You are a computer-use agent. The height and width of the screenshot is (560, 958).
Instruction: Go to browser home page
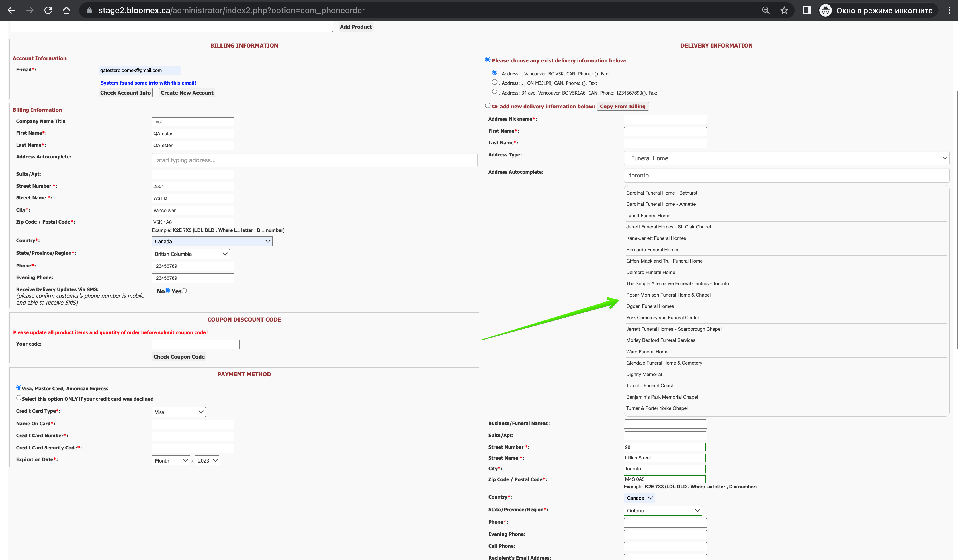(67, 10)
